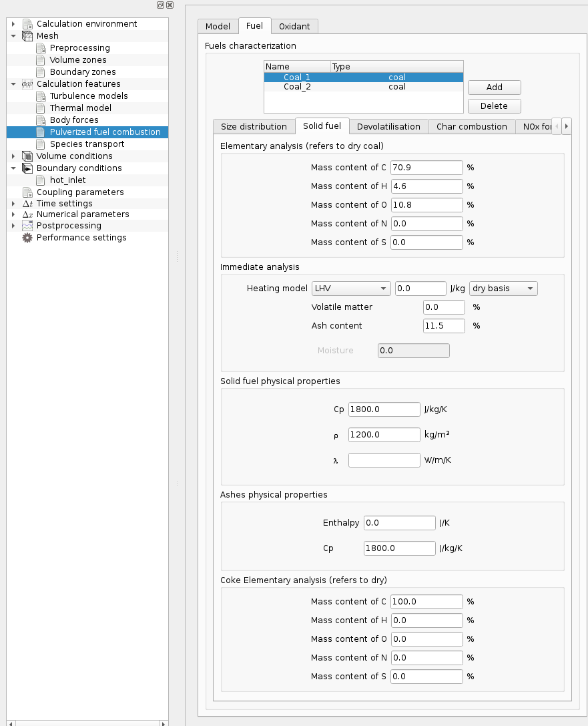588x726 pixels.
Task: Click the Boundary zones page icon
Action: 41,71
